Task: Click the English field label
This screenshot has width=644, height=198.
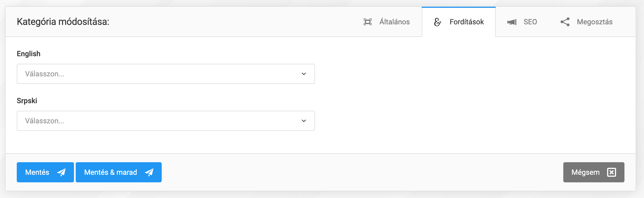Action: coord(28,54)
